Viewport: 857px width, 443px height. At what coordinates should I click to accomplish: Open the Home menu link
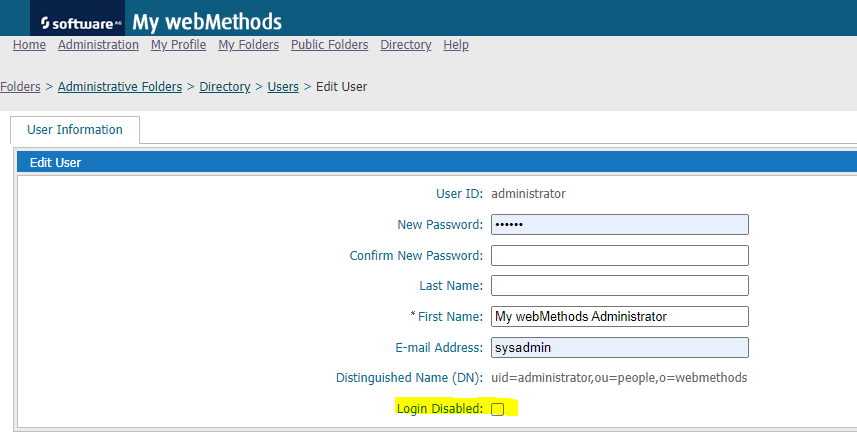[30, 45]
